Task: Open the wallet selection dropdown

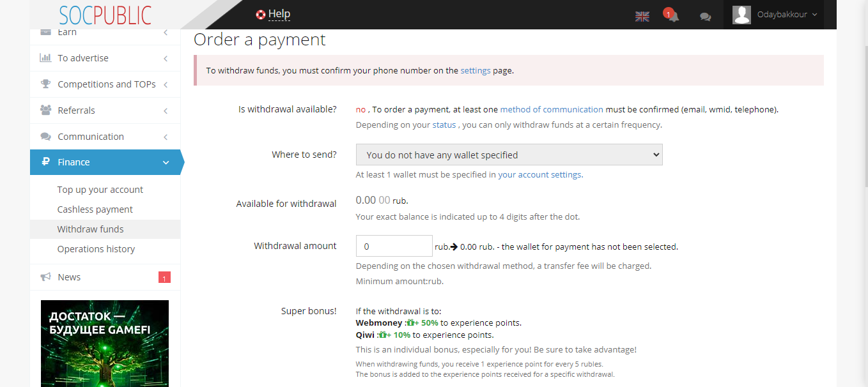Action: 509,155
